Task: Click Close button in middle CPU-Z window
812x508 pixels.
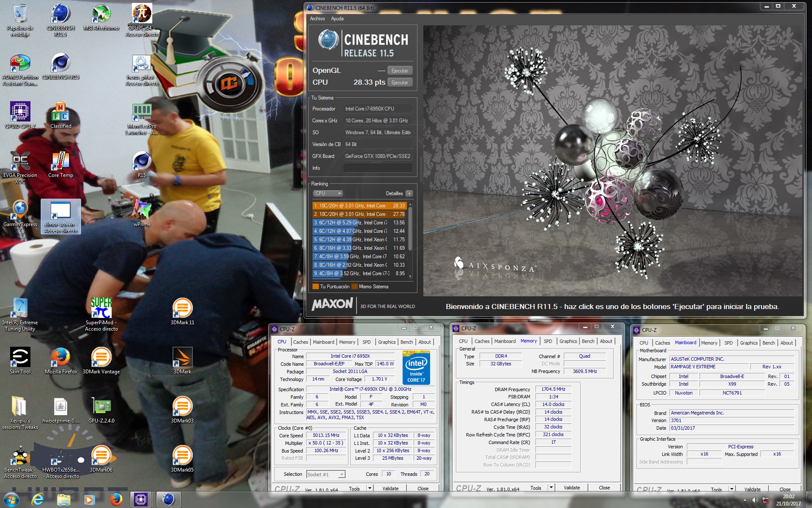Action: coord(604,488)
